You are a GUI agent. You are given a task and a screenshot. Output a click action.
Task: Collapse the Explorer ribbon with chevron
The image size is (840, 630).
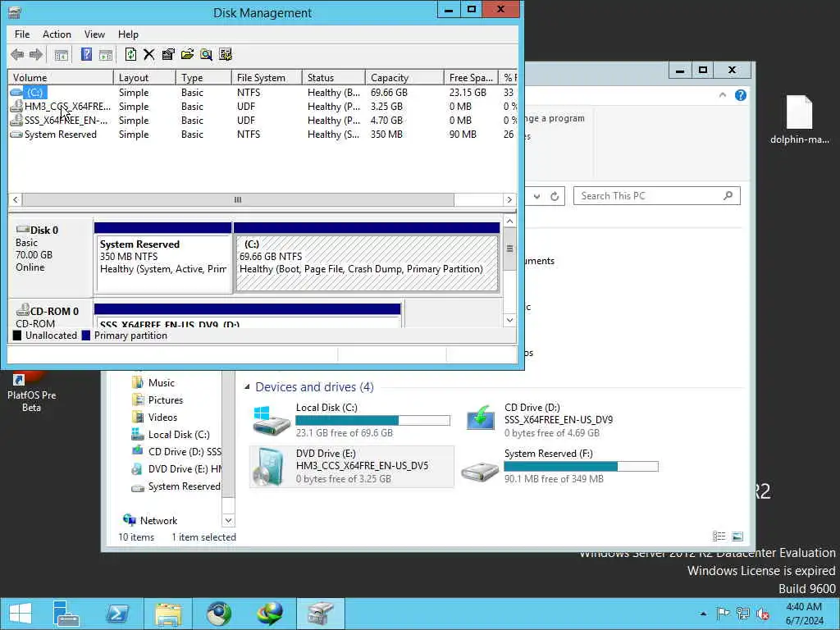point(722,95)
